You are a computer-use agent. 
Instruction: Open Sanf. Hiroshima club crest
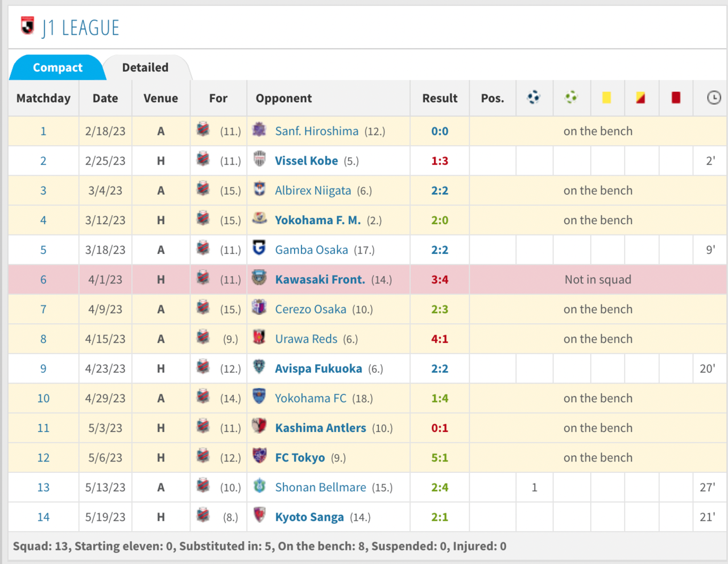259,129
